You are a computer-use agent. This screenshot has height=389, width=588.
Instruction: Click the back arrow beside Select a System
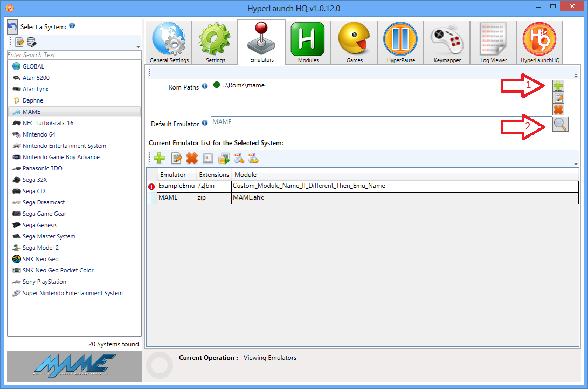tap(12, 26)
